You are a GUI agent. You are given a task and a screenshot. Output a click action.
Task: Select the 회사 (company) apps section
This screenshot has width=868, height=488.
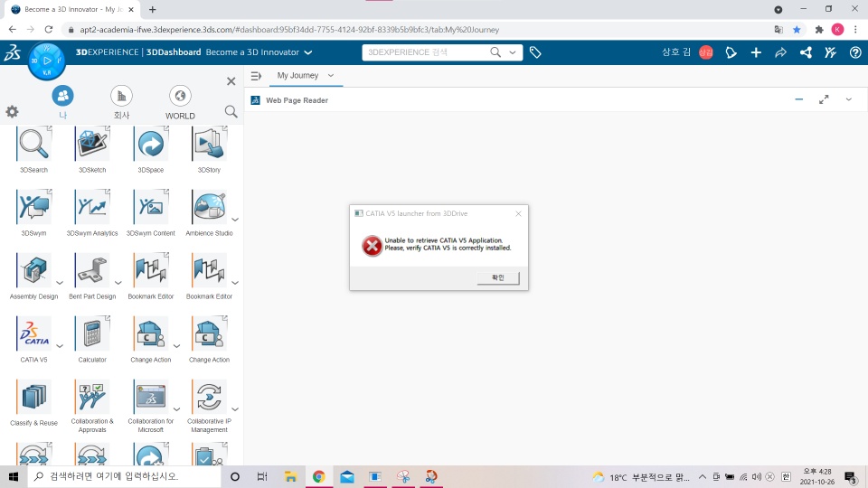point(121,103)
